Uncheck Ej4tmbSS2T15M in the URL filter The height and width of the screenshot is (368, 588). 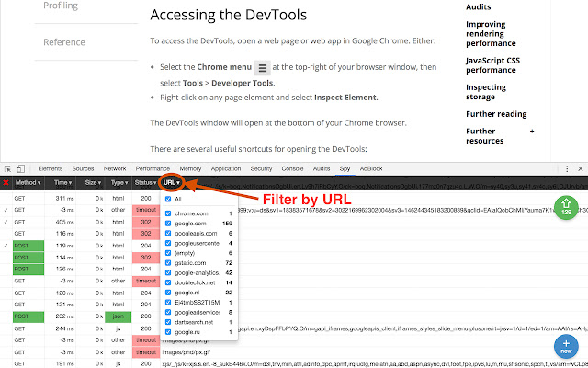[168, 303]
